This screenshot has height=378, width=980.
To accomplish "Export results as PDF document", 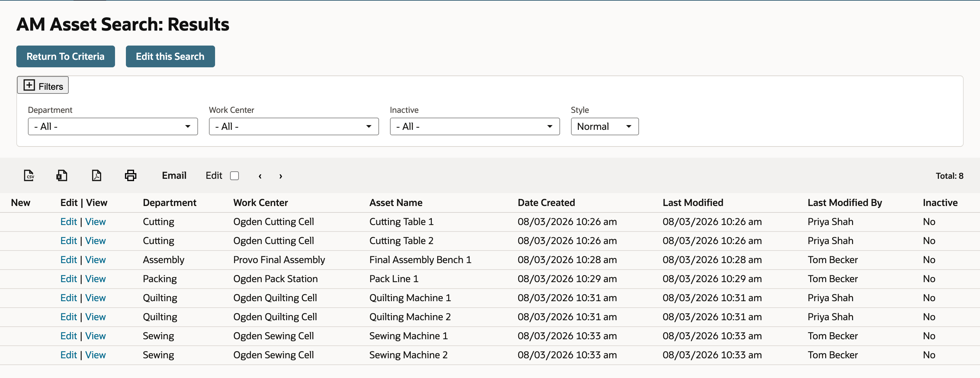I will [x=97, y=175].
